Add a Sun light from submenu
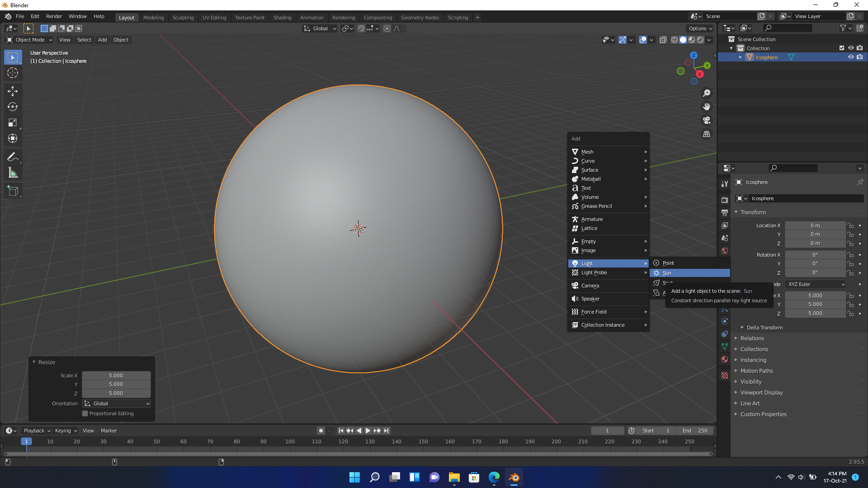This screenshot has width=868, height=488. (x=690, y=273)
